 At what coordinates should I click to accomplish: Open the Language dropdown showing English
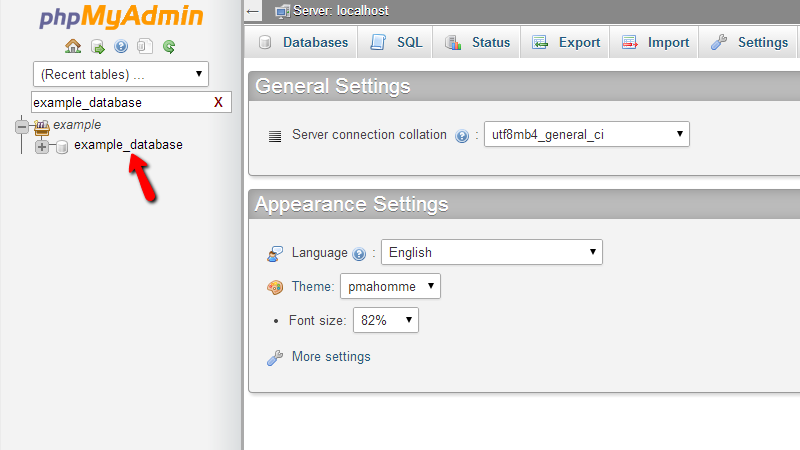(x=492, y=252)
